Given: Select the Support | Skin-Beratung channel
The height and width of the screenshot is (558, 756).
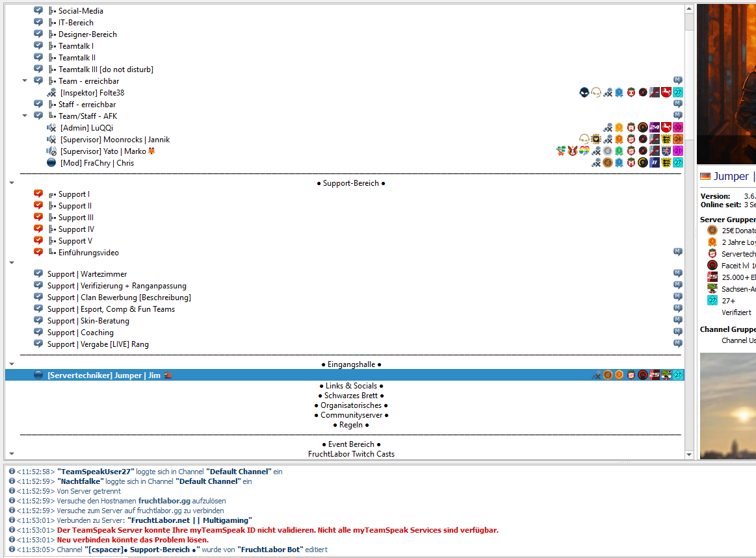Looking at the screenshot, I should [88, 321].
